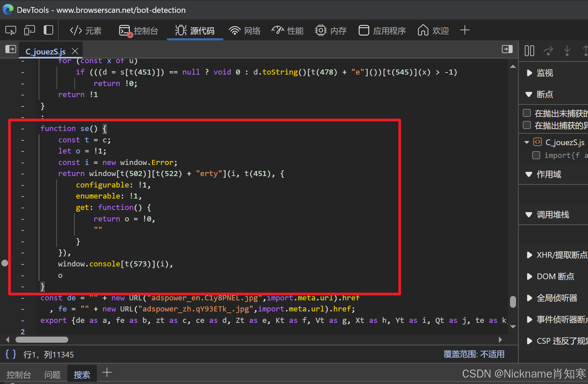Click the 'window.console[t(573)](i),' code line

[x=115, y=264]
